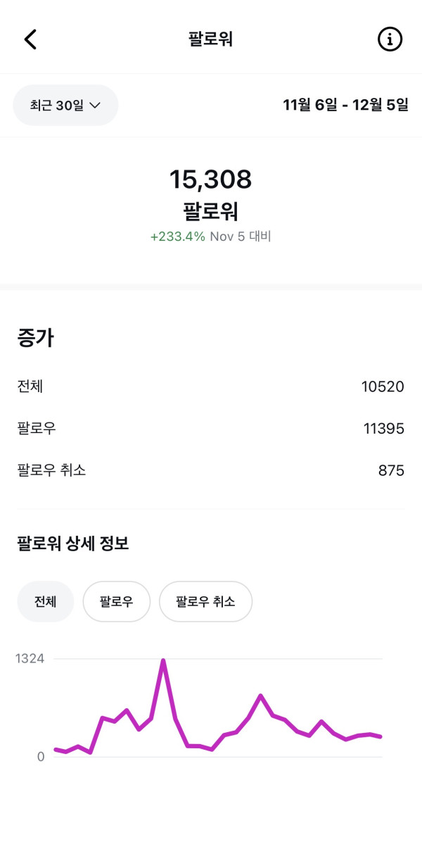This screenshot has width=422, height=868.
Task: Tap the 15,308 follower total
Action: click(x=210, y=180)
